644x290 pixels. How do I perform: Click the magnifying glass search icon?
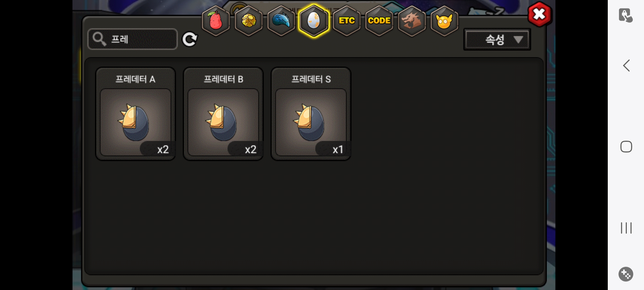coord(100,39)
